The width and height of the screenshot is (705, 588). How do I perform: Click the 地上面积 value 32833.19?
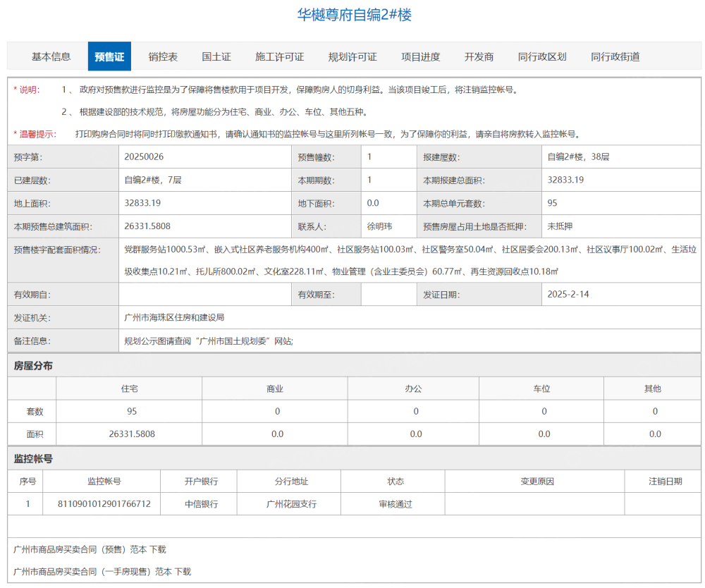142,203
